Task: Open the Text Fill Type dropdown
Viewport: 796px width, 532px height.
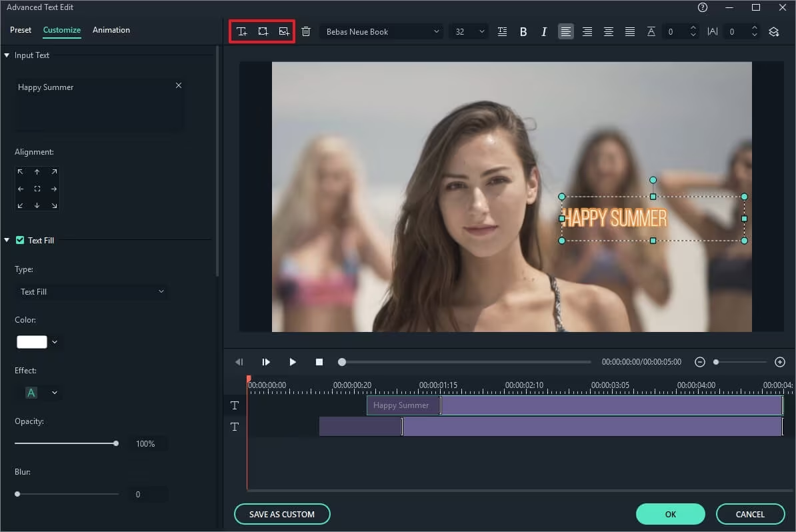Action: pyautogui.click(x=92, y=291)
